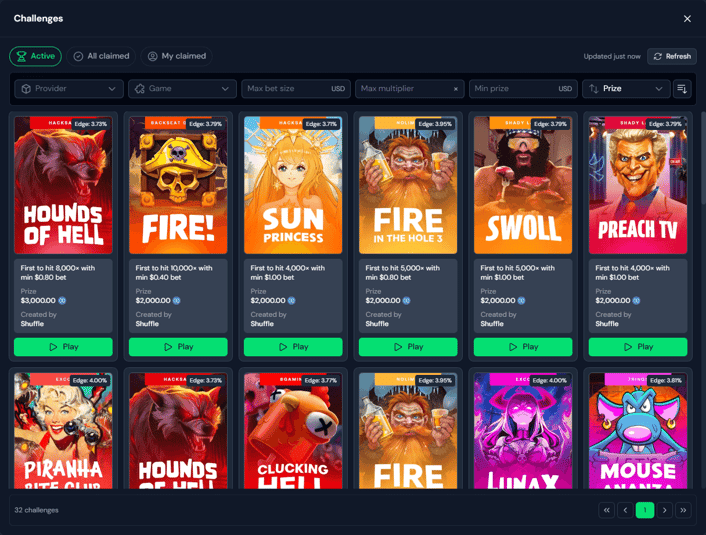Open second-row Hounds of Hell thumbnail
706x535 pixels.
coord(178,431)
